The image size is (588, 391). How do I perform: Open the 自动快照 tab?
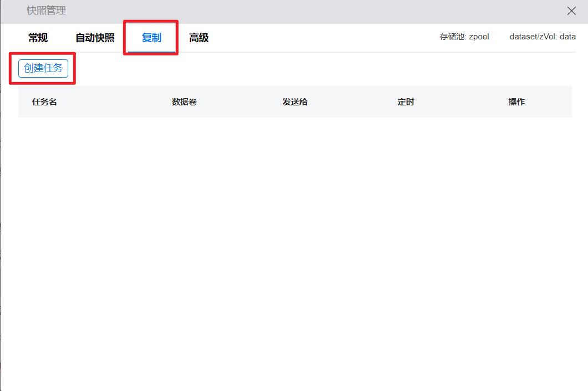(95, 38)
